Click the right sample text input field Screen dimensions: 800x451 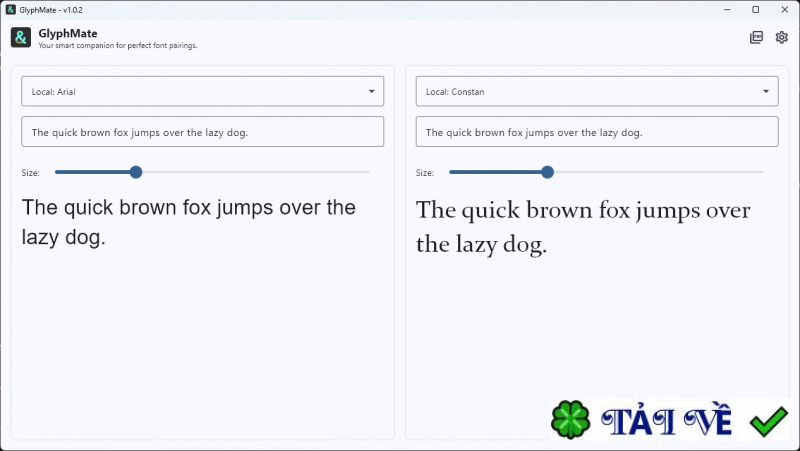pyautogui.click(x=597, y=132)
